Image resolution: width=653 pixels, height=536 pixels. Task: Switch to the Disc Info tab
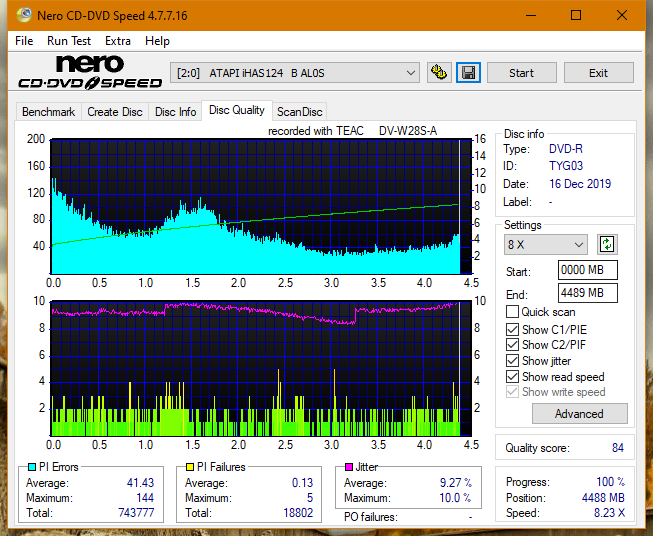[175, 112]
